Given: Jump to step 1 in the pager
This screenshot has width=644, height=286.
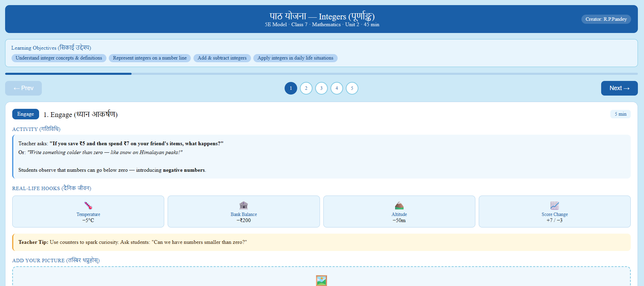Looking at the screenshot, I should (x=291, y=88).
